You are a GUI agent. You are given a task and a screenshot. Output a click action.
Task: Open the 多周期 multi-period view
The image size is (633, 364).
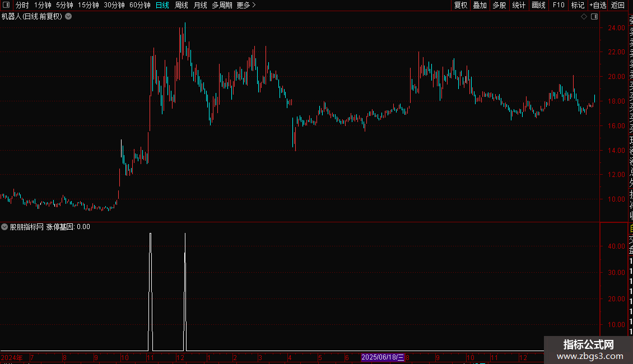(222, 5)
